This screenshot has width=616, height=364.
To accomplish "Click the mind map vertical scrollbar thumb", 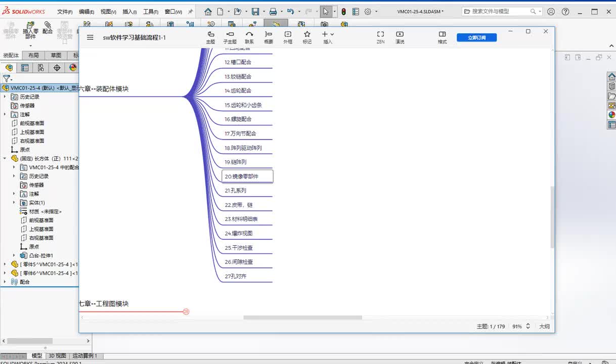I will pyautogui.click(x=552, y=217).
